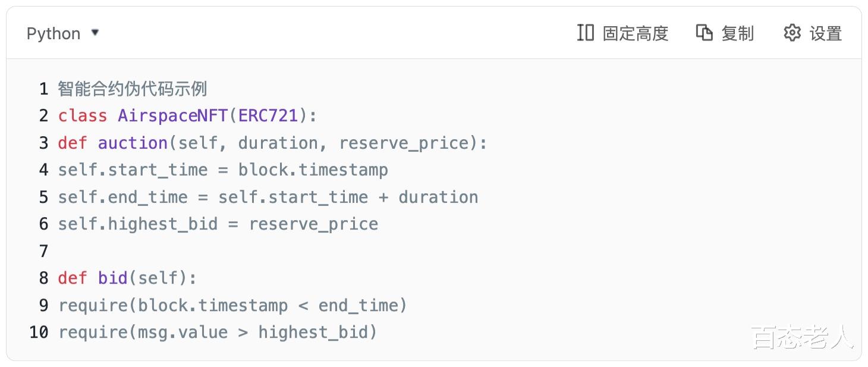Click the class AirspaceNFT code line
The height and width of the screenshot is (367, 868).
click(x=187, y=115)
